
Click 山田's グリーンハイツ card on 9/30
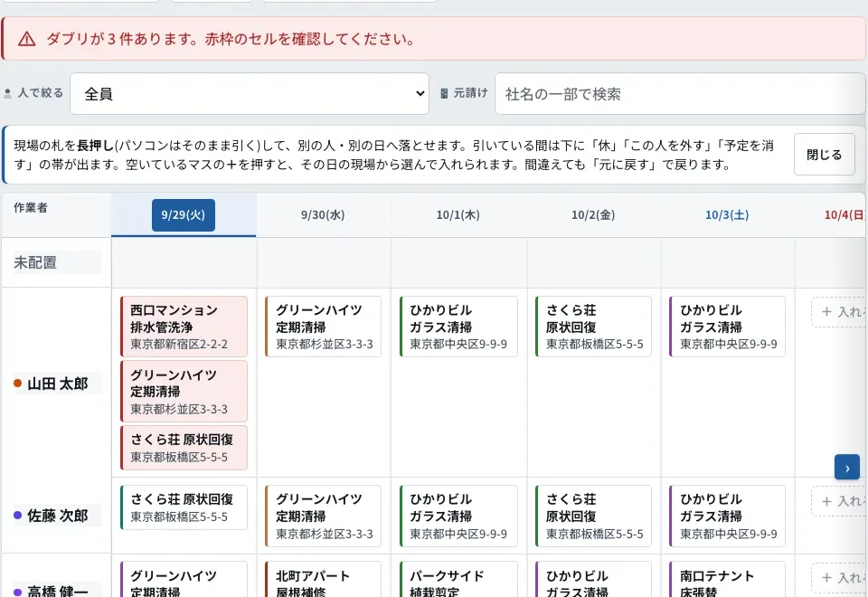[x=324, y=327]
